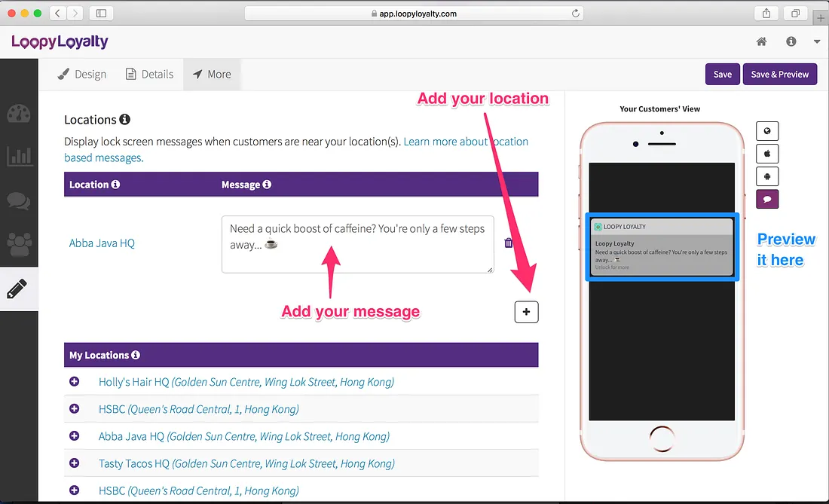829x504 pixels.
Task: Add HSBC location below Holly's Hair via plus icon
Action: pyautogui.click(x=75, y=409)
